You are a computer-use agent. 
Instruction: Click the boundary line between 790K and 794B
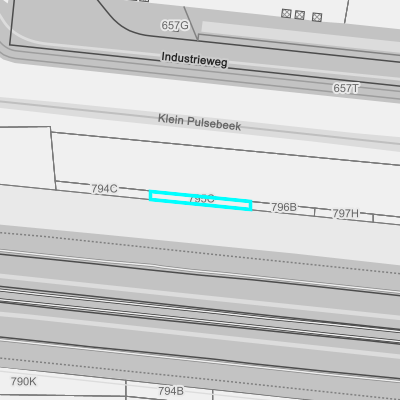pyautogui.click(x=126, y=389)
